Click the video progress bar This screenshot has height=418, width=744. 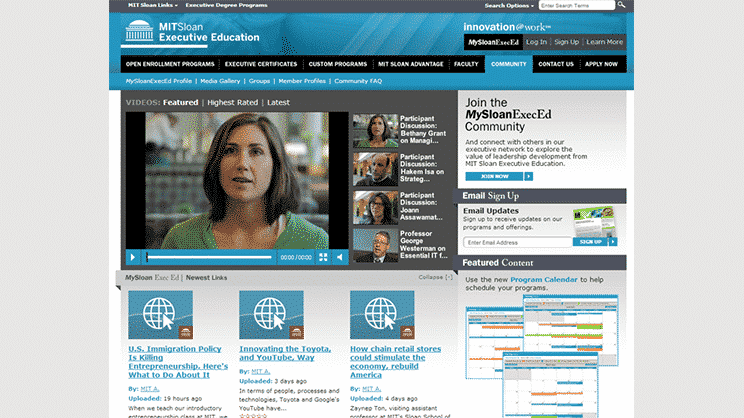click(209, 257)
